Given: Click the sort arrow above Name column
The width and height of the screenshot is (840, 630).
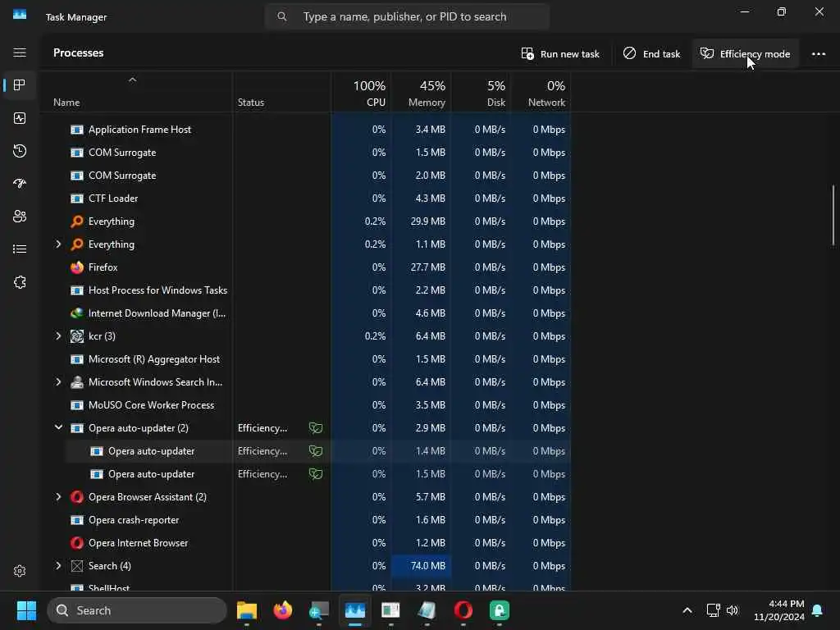Looking at the screenshot, I should tap(132, 80).
